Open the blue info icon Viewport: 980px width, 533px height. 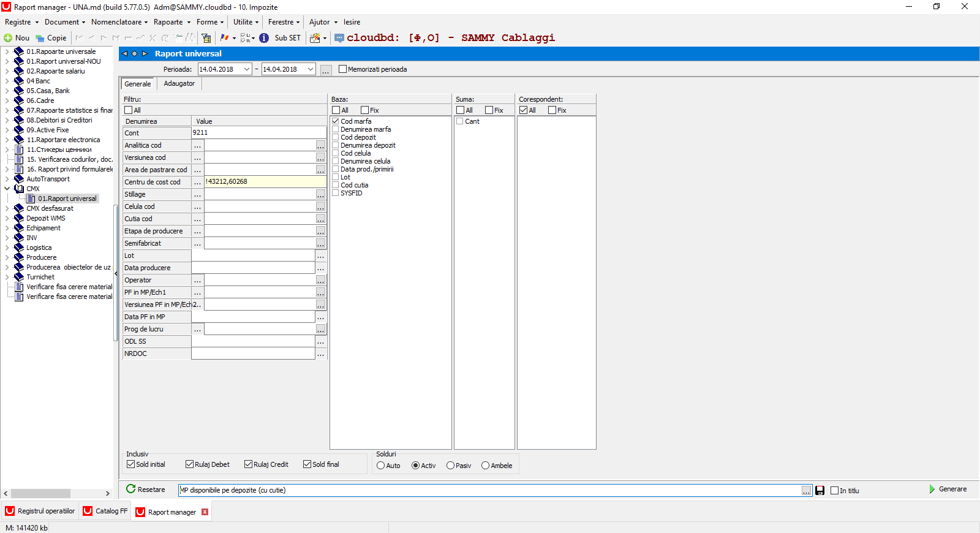click(x=264, y=38)
